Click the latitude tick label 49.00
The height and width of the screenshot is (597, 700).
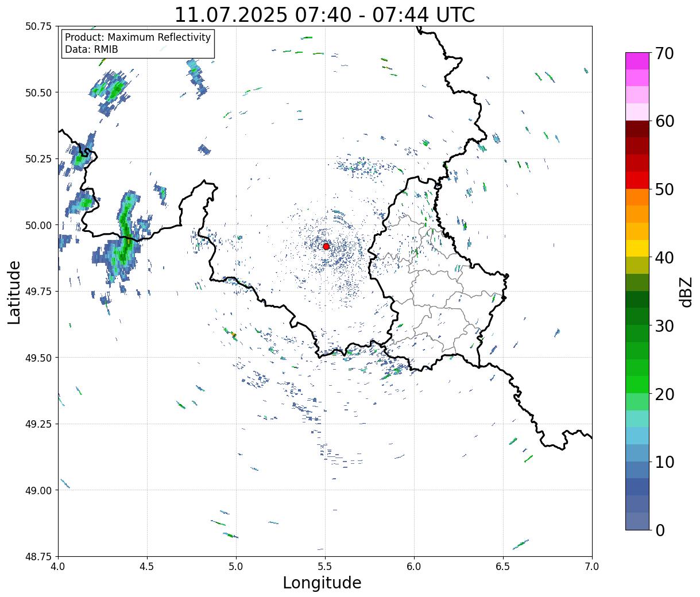[x=38, y=490]
